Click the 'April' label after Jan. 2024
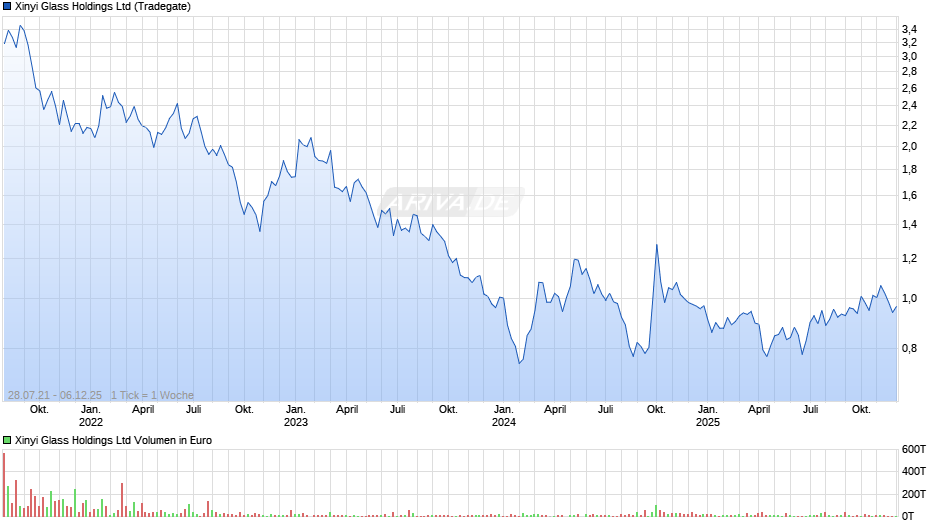Screen dimensions: 940x526 pyautogui.click(x=555, y=410)
